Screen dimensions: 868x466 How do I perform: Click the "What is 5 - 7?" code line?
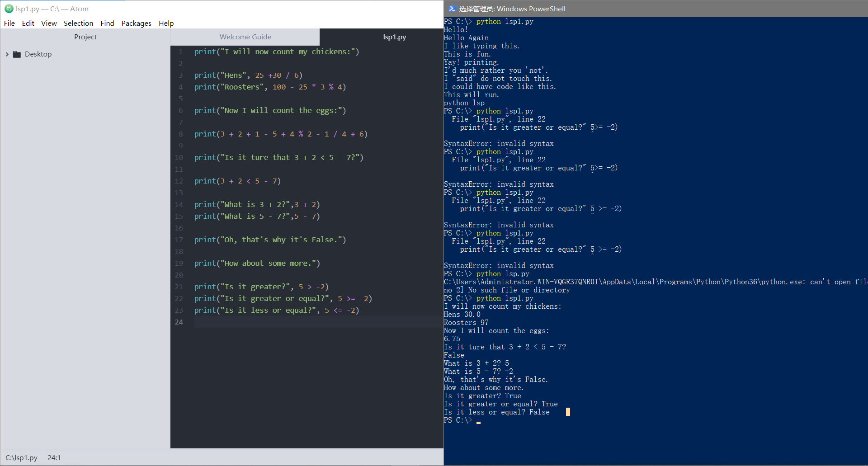click(257, 217)
